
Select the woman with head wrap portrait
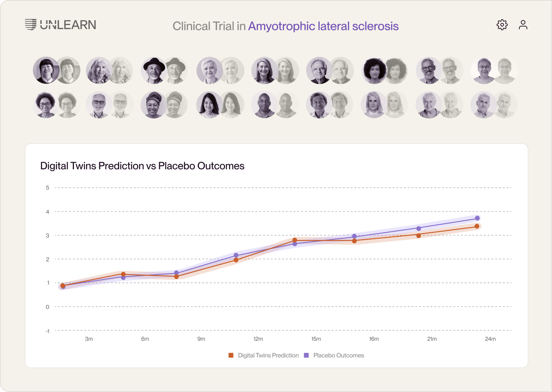click(x=154, y=105)
